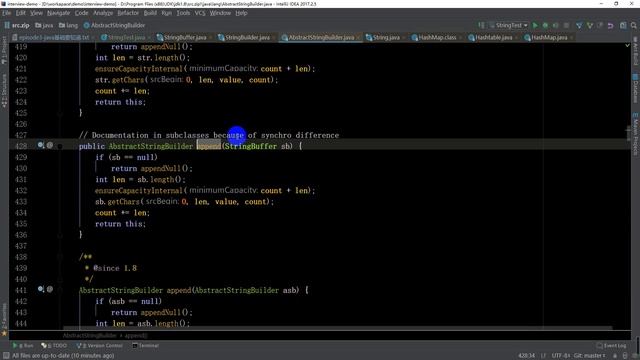
Task: Open the Edit menu
Action: 20,13
